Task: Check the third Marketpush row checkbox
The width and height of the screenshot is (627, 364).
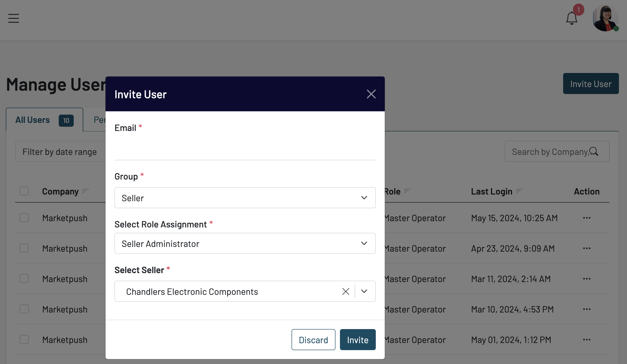Action: click(24, 279)
